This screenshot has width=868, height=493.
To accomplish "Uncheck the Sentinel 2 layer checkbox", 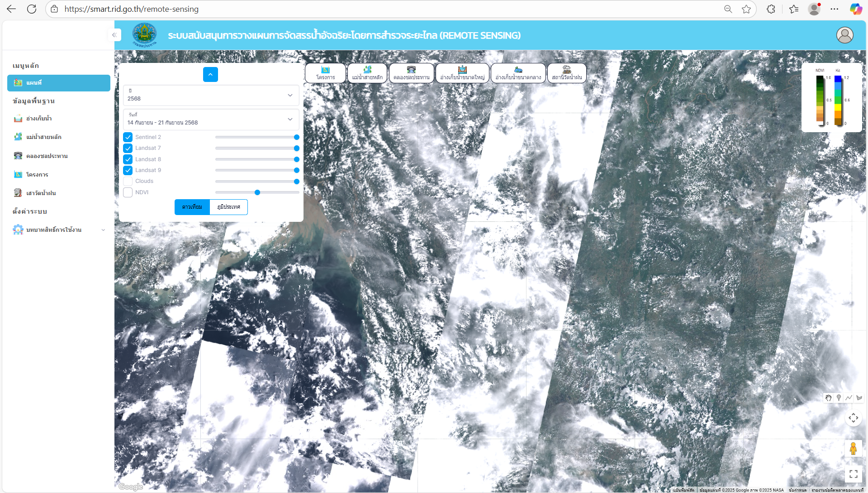I will tap(128, 137).
